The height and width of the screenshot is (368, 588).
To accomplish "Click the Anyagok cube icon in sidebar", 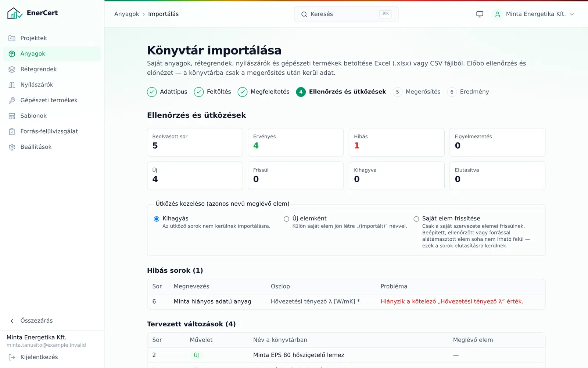I will pyautogui.click(x=12, y=54).
